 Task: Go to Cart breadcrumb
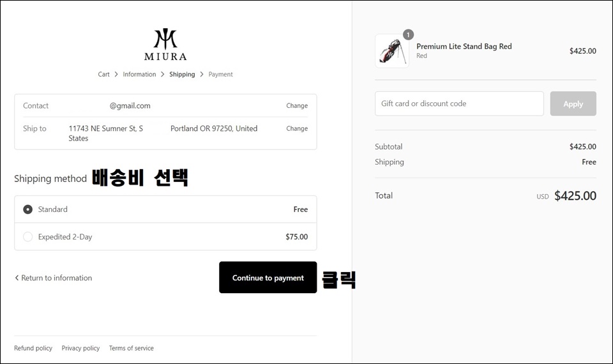(103, 74)
